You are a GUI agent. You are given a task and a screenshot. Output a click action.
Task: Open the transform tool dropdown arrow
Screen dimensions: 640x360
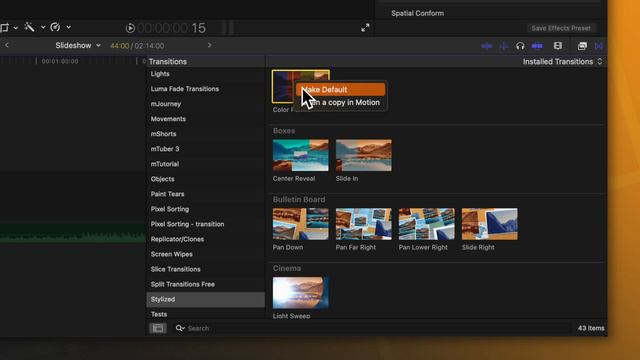(16, 28)
